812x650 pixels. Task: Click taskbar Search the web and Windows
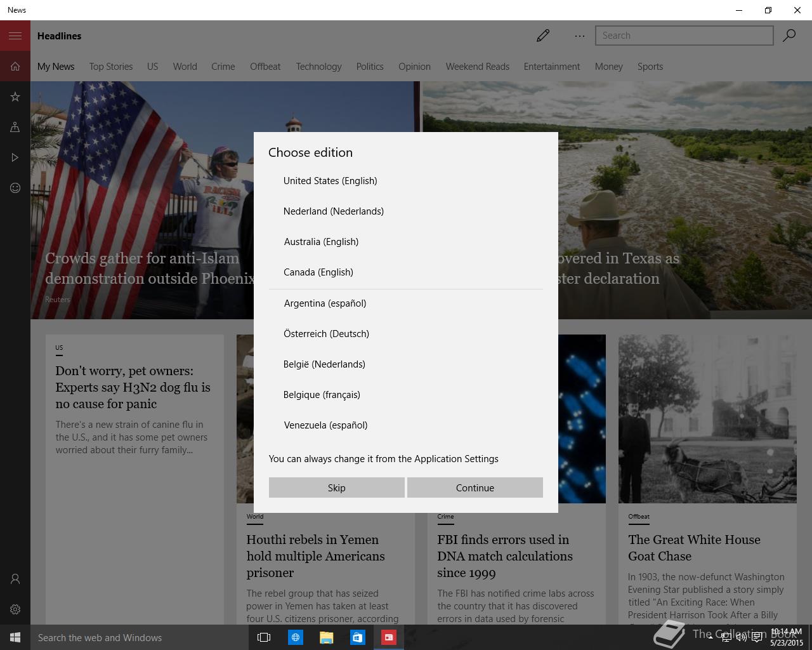140,637
